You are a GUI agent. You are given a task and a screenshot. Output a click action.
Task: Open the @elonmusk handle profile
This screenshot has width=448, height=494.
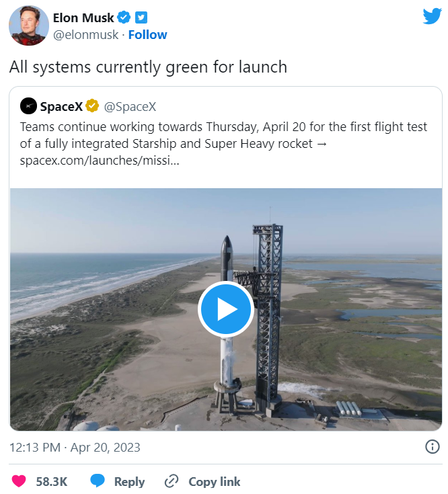86,34
